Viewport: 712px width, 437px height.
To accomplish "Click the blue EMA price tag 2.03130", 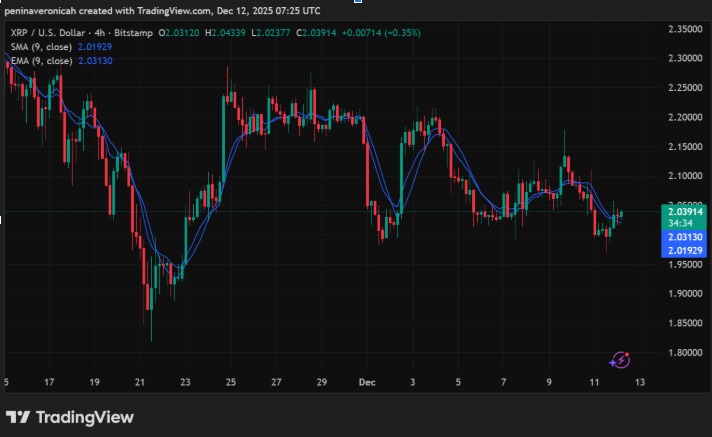I will (685, 237).
